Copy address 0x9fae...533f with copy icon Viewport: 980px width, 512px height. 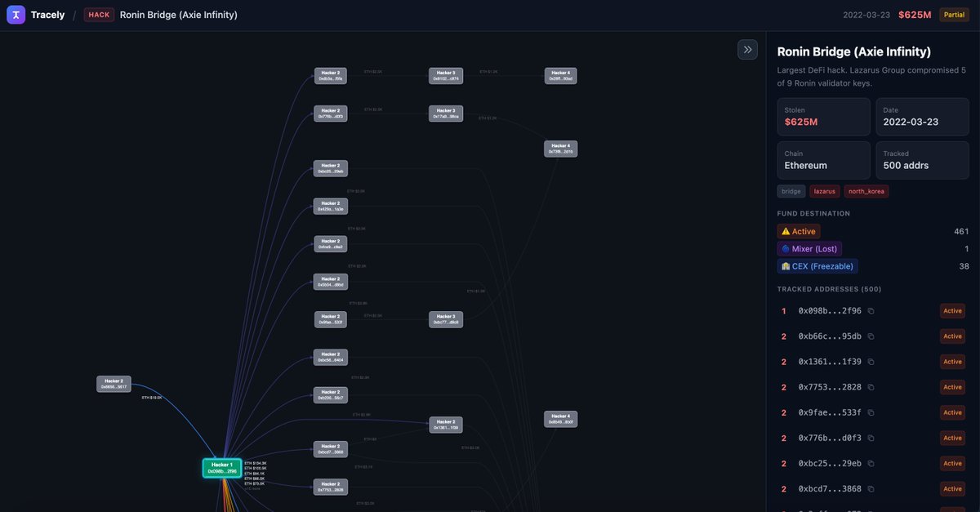point(871,412)
